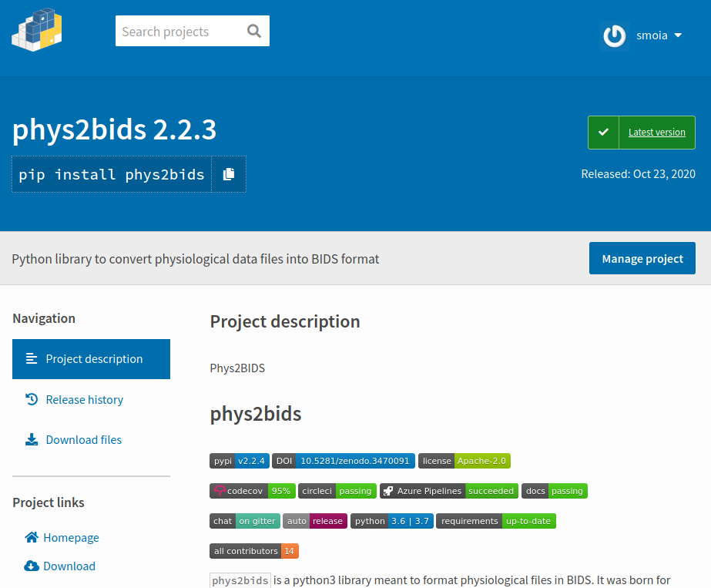The image size is (711, 588).
Task: Open the smoia account dropdown
Action: 659,35
